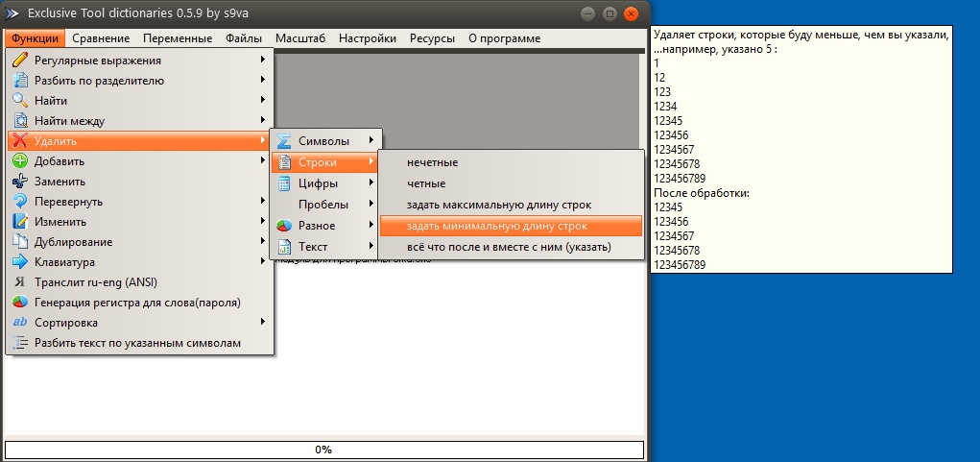Click the green plus icon beside Добавить

click(19, 160)
